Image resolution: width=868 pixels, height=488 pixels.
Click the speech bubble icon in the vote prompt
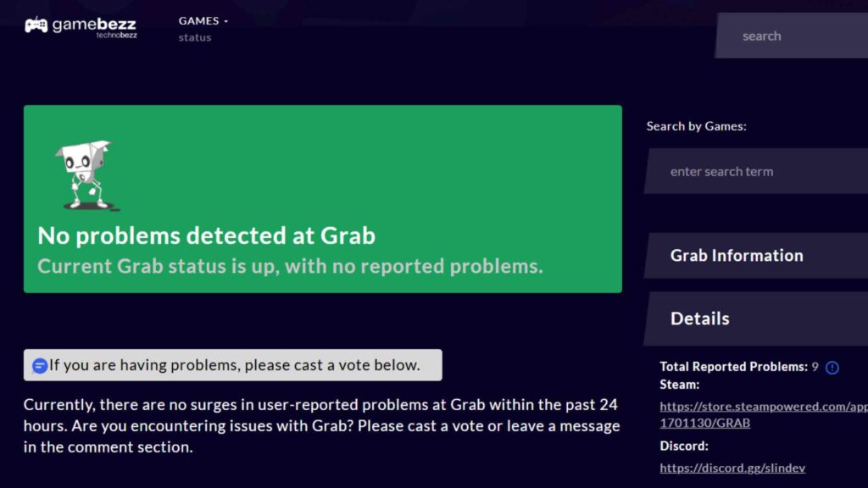click(x=39, y=364)
